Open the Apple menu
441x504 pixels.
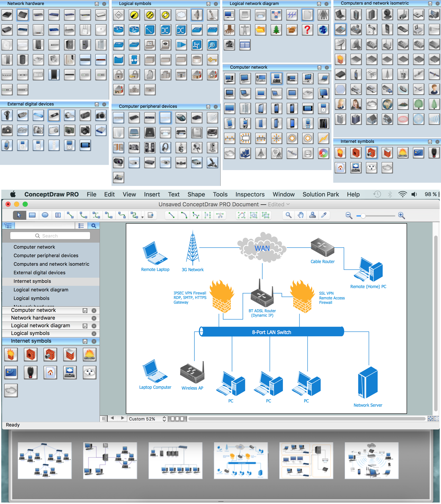coord(13,194)
